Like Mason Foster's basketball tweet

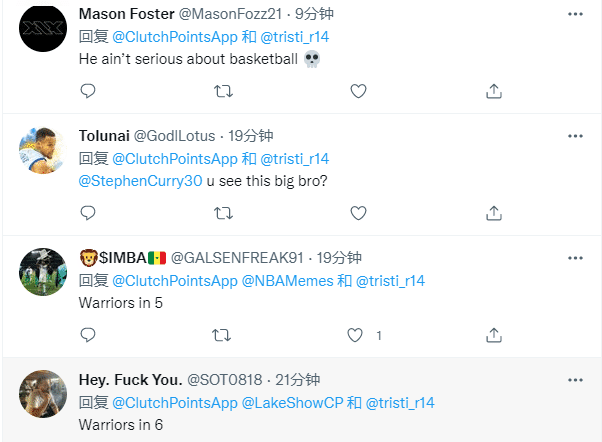[358, 91]
